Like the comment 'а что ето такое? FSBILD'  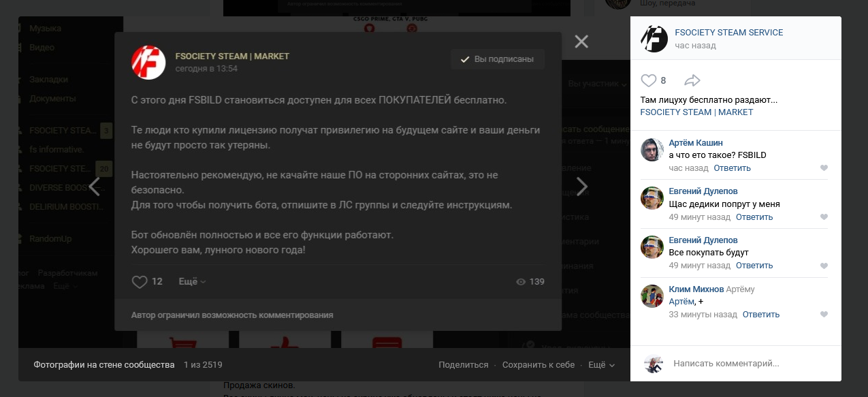pyautogui.click(x=824, y=168)
